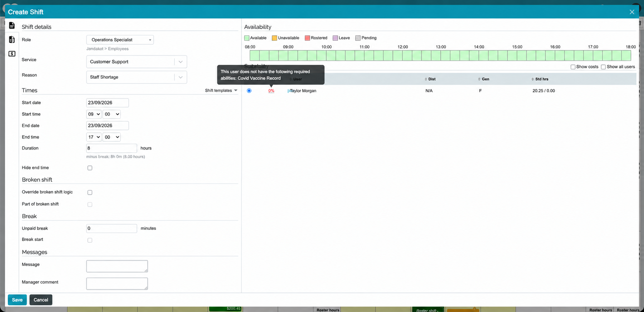Enable the Show costs checkbox
The width and height of the screenshot is (644, 312).
tap(573, 67)
